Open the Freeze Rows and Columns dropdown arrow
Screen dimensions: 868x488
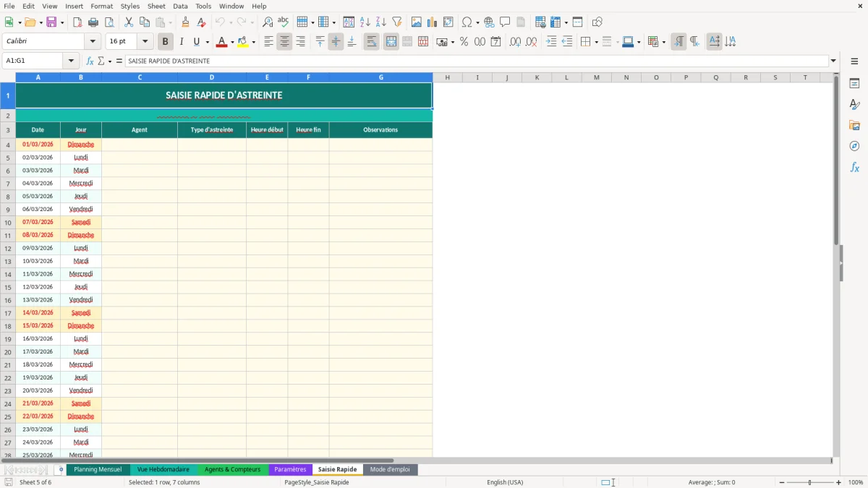pyautogui.click(x=566, y=22)
